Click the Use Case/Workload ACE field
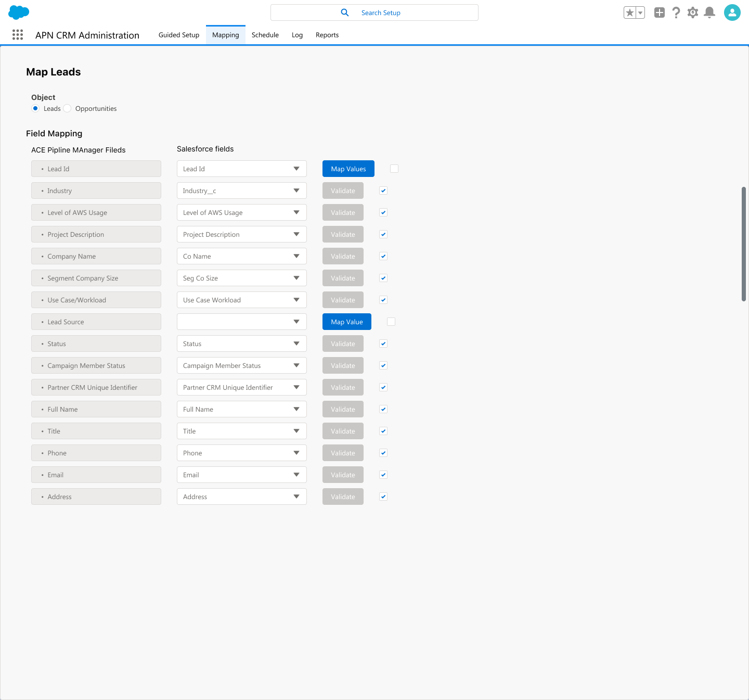This screenshot has height=700, width=749. (96, 300)
